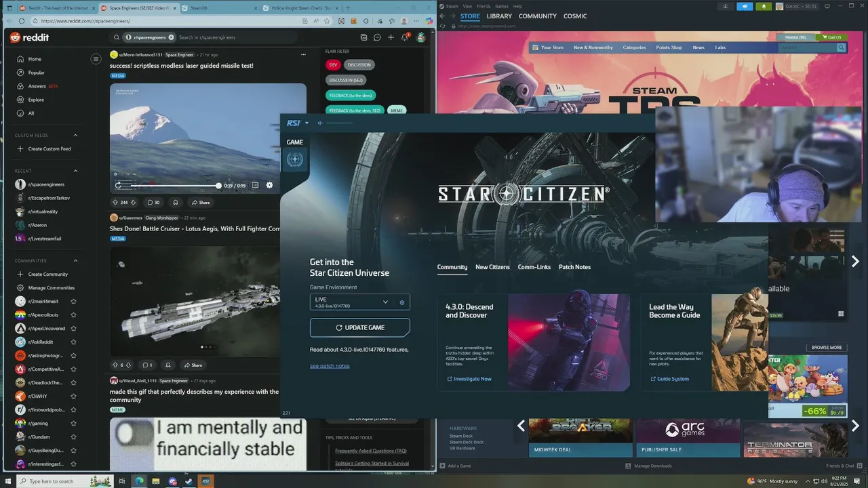The image size is (868, 488).
Task: Open comments on the missile test post
Action: [153, 202]
